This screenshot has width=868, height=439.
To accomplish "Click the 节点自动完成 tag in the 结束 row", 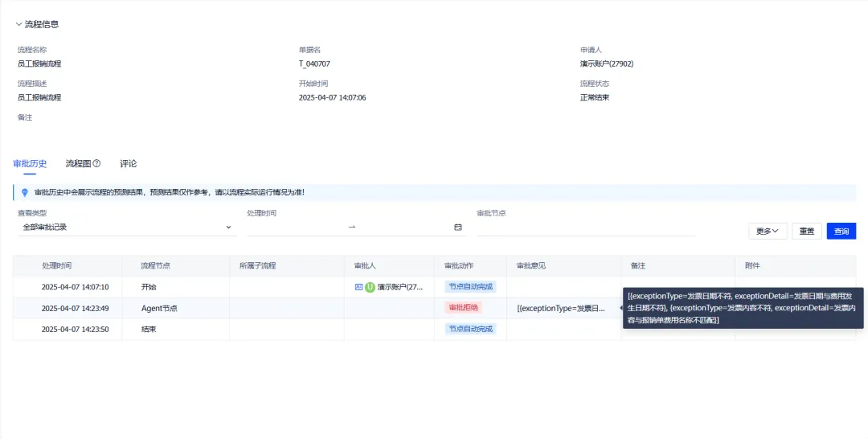I will point(470,329).
